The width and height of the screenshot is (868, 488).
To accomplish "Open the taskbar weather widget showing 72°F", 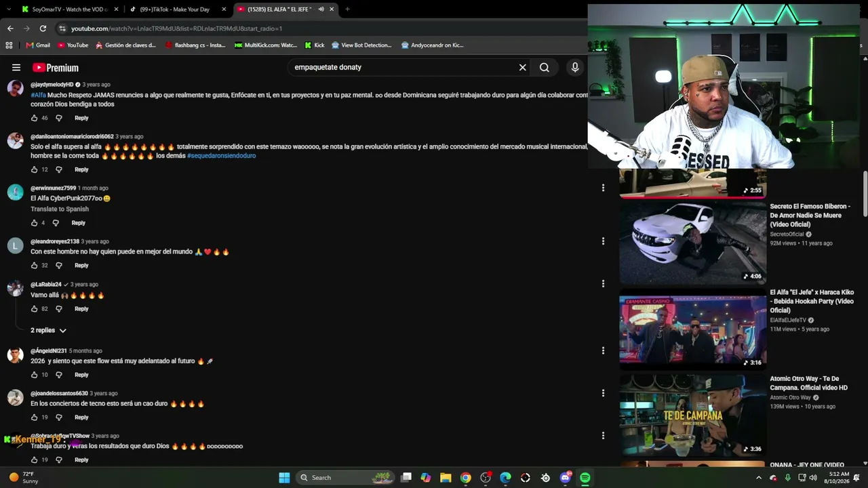I will pyautogui.click(x=24, y=478).
